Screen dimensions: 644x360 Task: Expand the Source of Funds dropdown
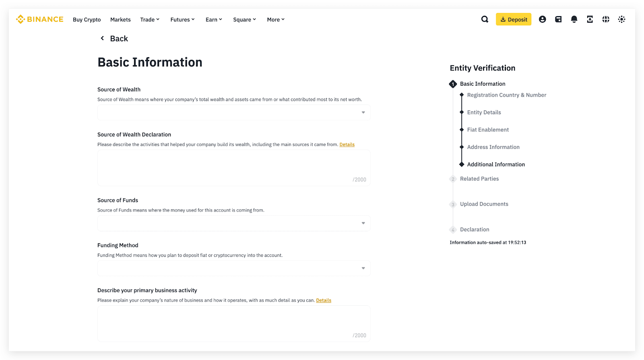tap(233, 223)
